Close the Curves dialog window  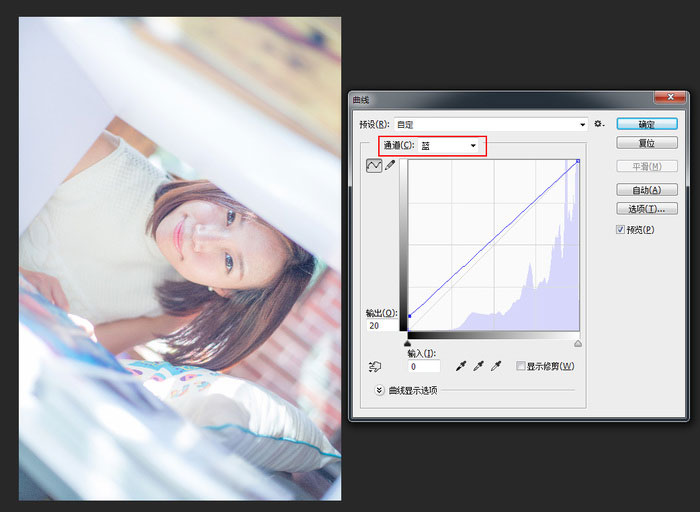(x=670, y=97)
